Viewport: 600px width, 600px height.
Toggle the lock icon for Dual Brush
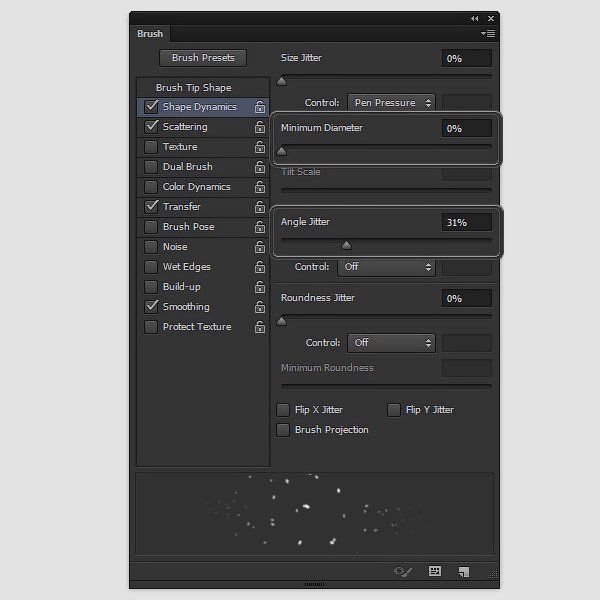click(260, 167)
